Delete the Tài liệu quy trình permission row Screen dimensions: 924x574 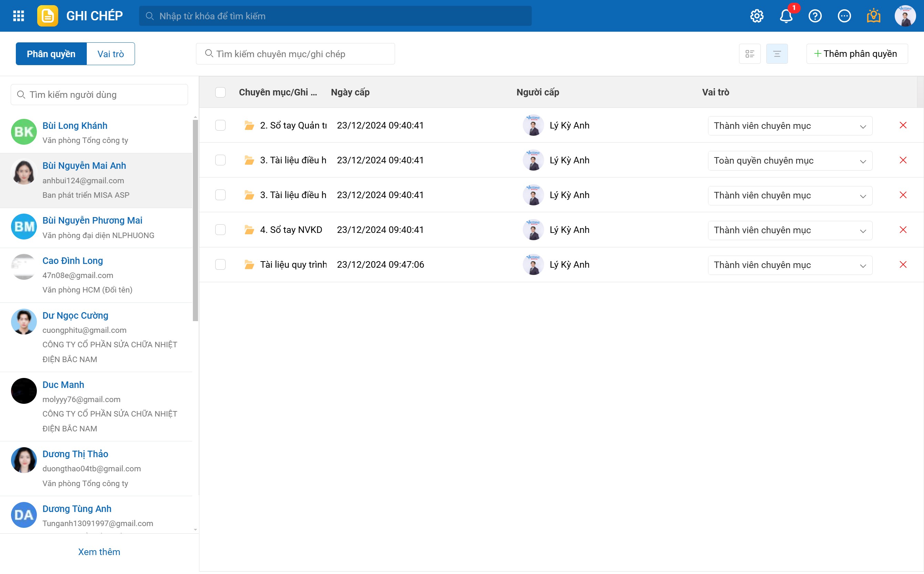click(x=903, y=265)
